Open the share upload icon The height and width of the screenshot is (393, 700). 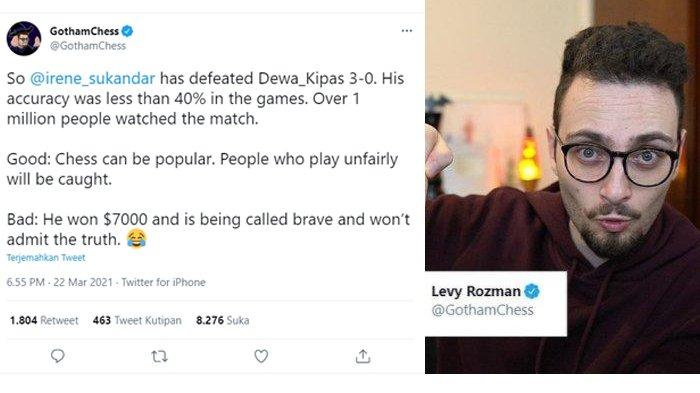(x=363, y=356)
